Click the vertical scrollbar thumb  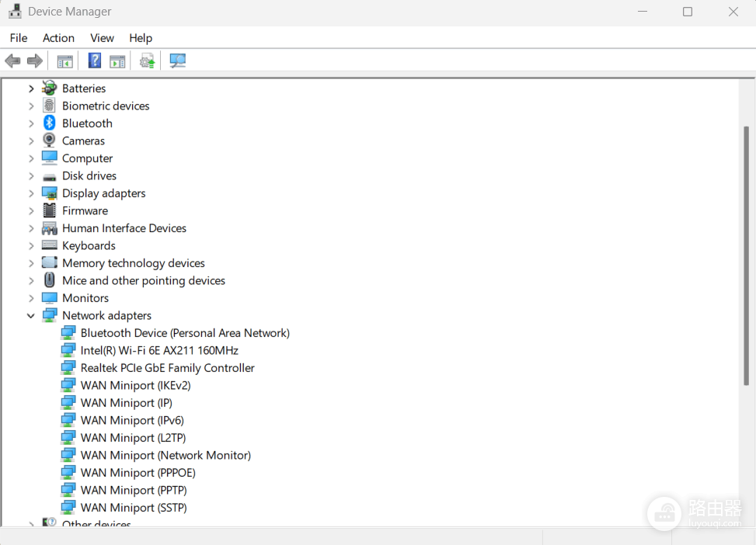pyautogui.click(x=746, y=255)
